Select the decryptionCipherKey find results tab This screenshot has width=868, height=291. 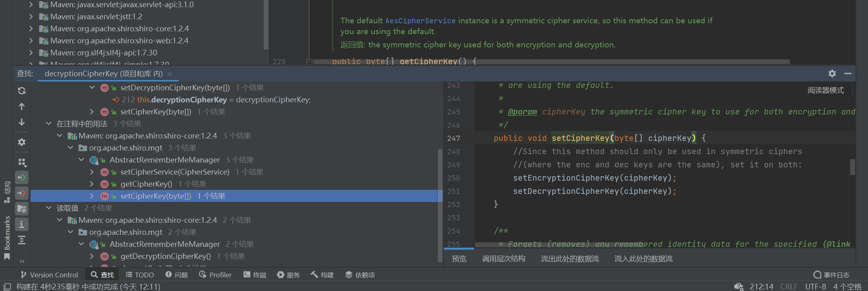point(104,74)
